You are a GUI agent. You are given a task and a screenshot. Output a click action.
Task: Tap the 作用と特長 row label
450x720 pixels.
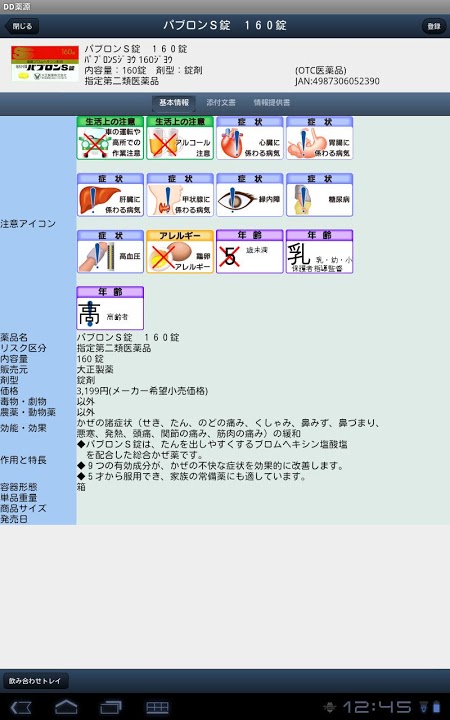point(23,460)
